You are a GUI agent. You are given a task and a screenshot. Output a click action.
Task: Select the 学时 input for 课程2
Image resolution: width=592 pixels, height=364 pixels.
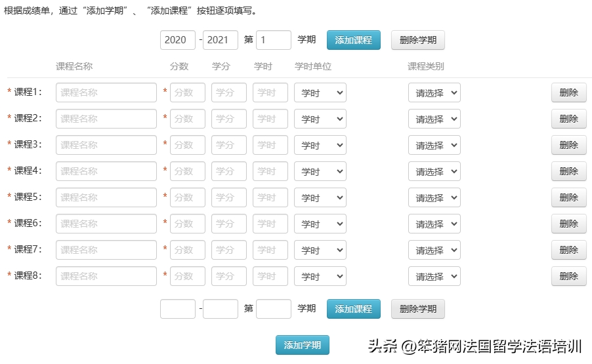pos(270,119)
